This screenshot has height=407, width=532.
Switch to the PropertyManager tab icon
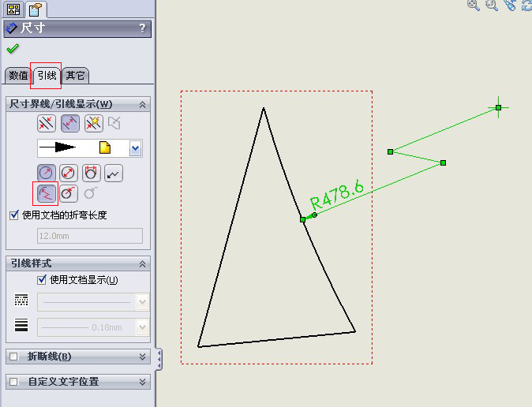pyautogui.click(x=36, y=9)
